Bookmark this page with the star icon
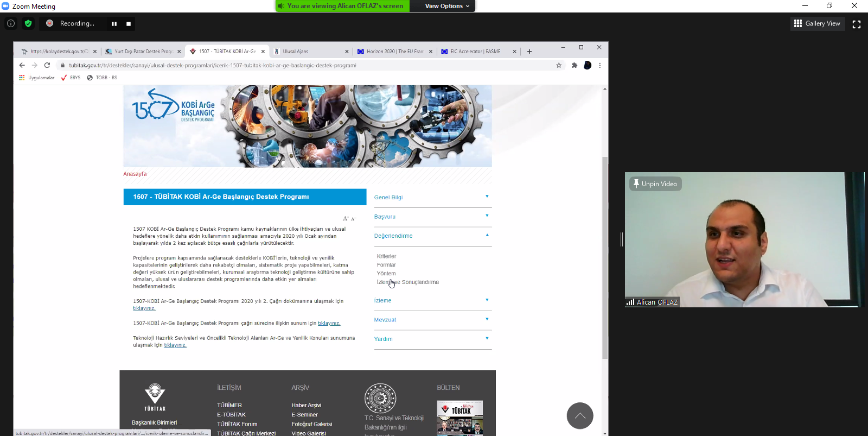This screenshot has height=436, width=868. [x=559, y=65]
